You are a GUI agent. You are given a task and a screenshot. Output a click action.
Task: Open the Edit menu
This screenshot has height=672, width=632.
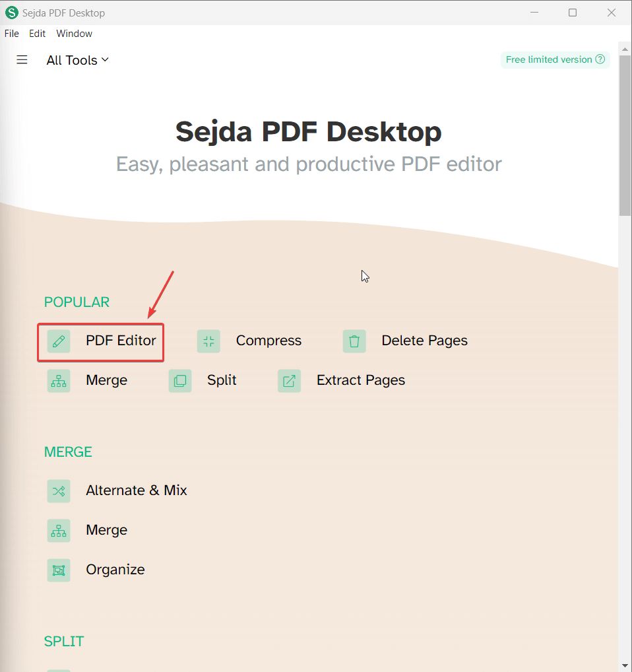37,34
